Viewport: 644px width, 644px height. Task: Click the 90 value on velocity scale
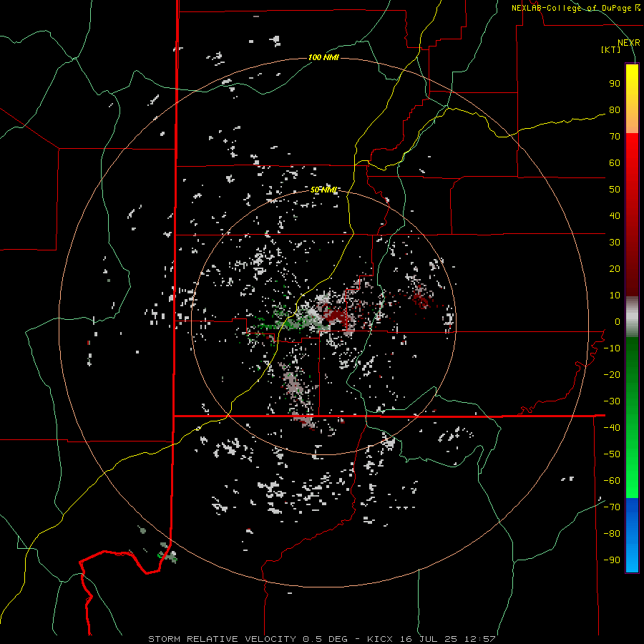point(615,84)
